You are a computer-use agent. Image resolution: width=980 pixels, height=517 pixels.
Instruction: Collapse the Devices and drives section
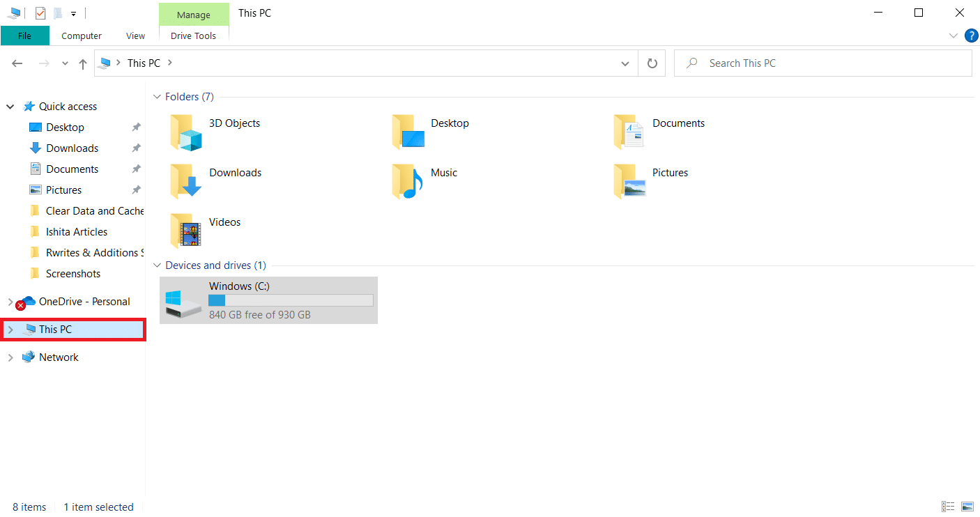point(156,265)
